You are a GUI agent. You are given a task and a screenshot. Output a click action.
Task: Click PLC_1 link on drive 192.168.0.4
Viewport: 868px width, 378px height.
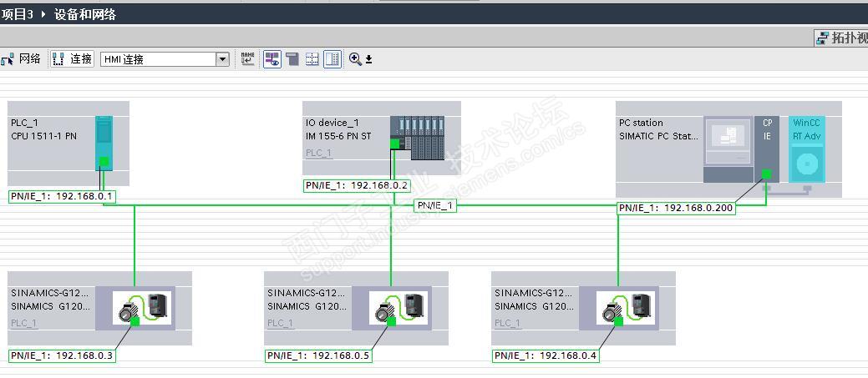tap(508, 323)
